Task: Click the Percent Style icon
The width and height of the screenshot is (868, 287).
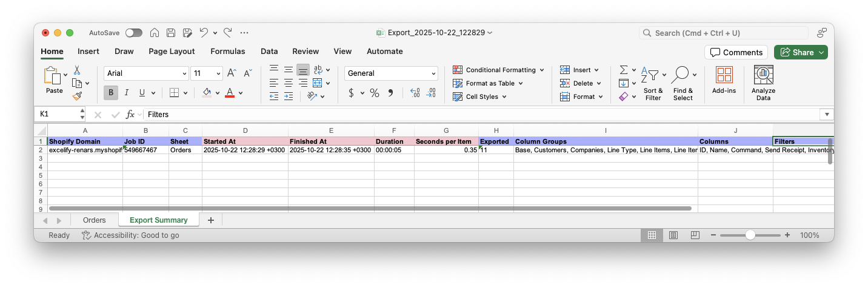Action: 375,93
